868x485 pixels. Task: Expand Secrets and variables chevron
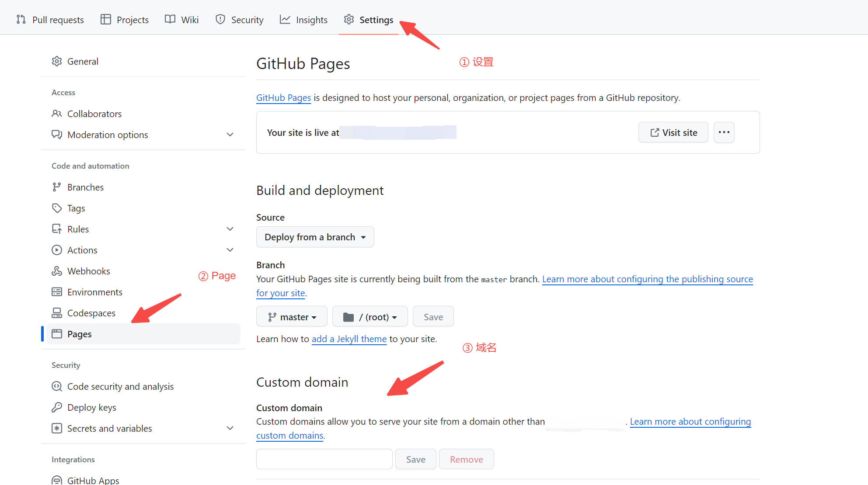[230, 428]
